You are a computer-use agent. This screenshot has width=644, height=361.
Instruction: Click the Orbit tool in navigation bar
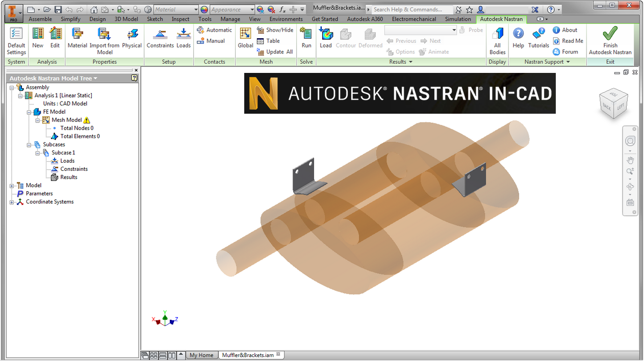click(630, 187)
